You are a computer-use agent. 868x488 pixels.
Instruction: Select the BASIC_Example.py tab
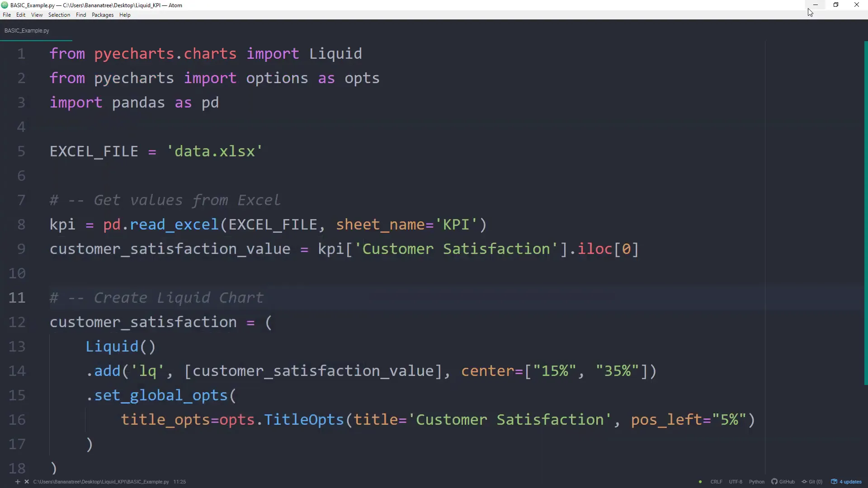[27, 31]
